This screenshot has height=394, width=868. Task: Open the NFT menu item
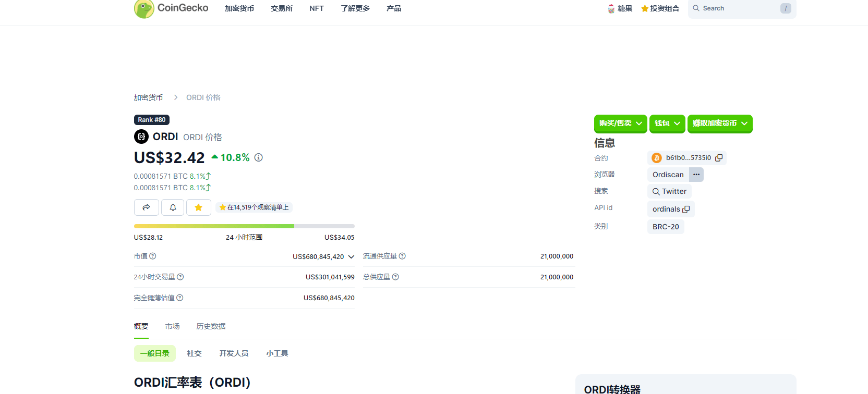pos(316,8)
